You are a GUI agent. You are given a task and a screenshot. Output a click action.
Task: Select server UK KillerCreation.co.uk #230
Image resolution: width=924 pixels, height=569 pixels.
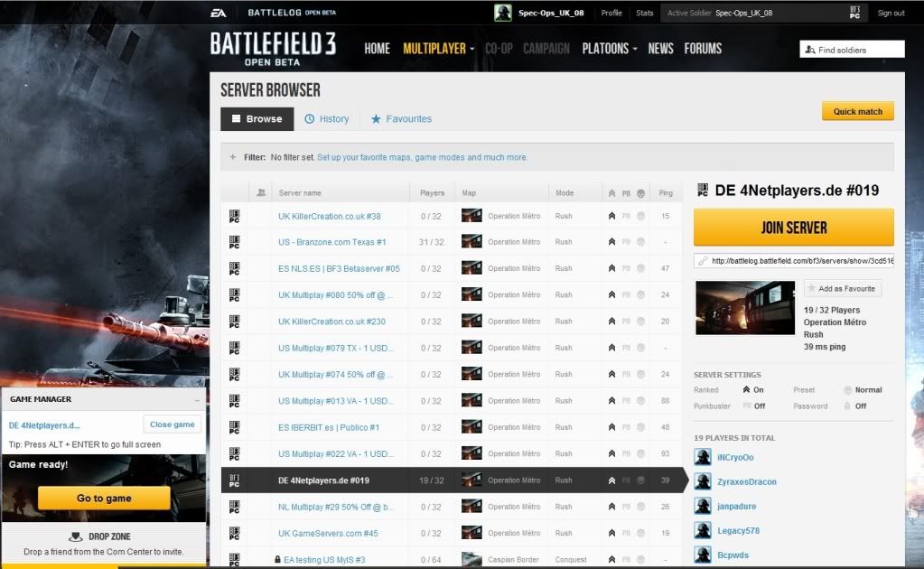click(x=331, y=322)
